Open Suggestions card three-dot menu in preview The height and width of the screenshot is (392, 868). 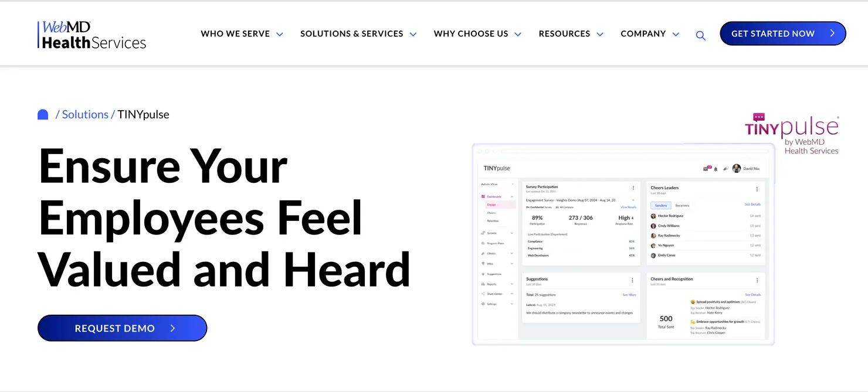632,280
